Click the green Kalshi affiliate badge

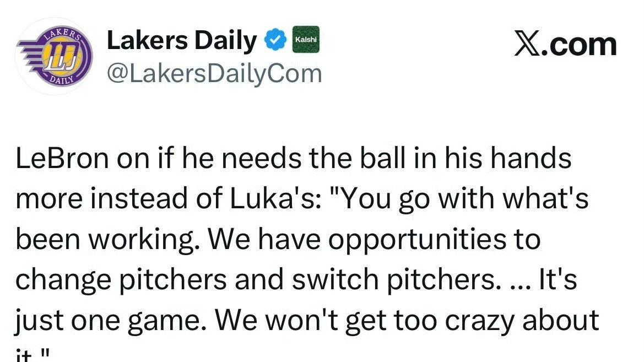[305, 41]
